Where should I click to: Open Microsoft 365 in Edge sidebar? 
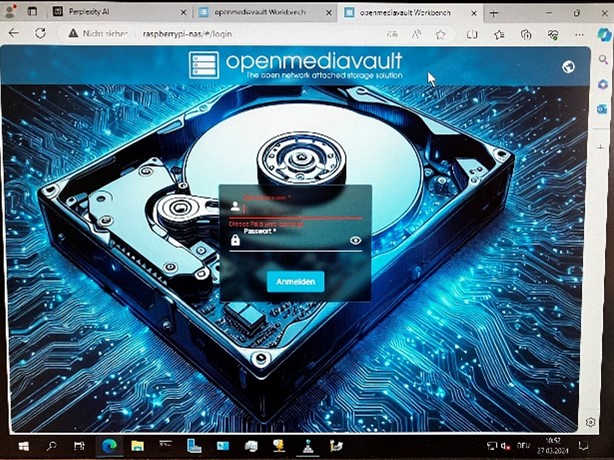(x=603, y=84)
